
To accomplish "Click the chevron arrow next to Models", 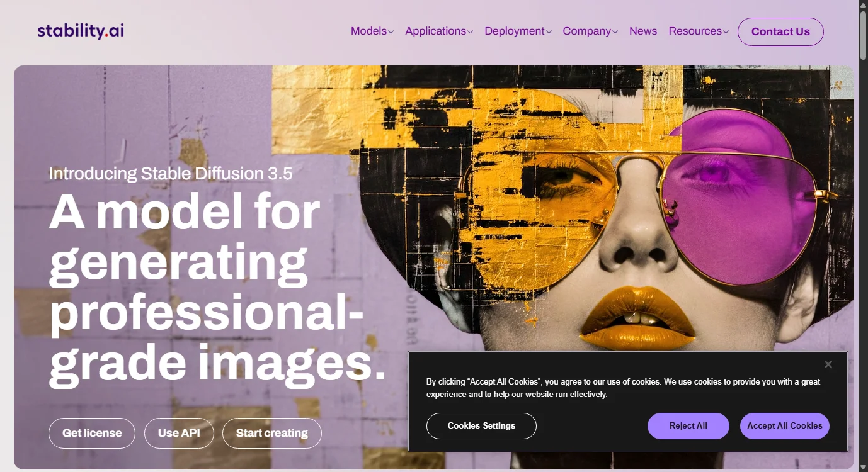I will [x=391, y=32].
